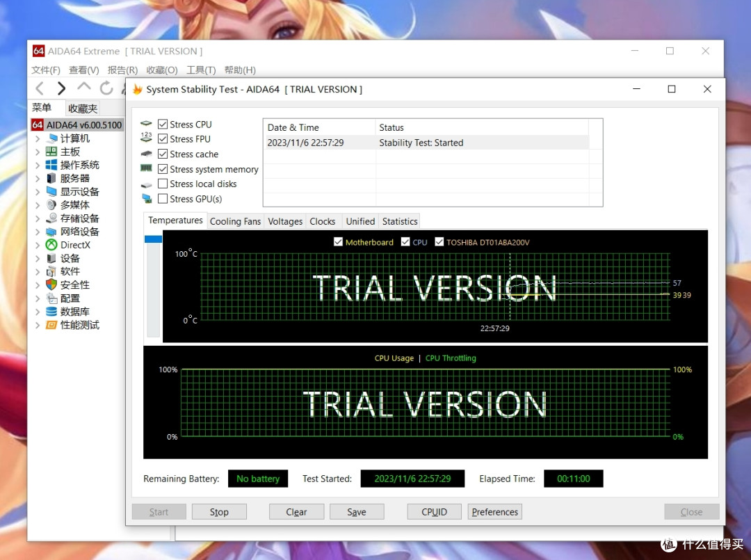Switch to the Statistics tab
Image resolution: width=751 pixels, height=560 pixels.
pyautogui.click(x=400, y=221)
